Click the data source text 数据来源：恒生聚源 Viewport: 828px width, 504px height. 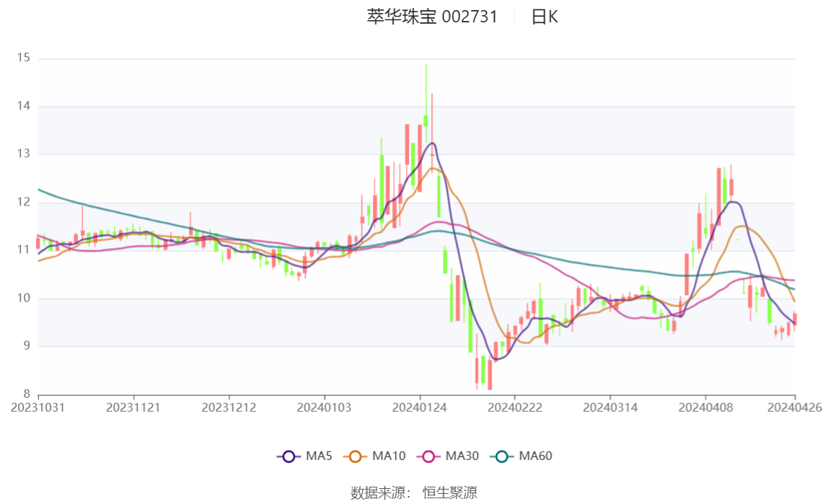pos(413,493)
